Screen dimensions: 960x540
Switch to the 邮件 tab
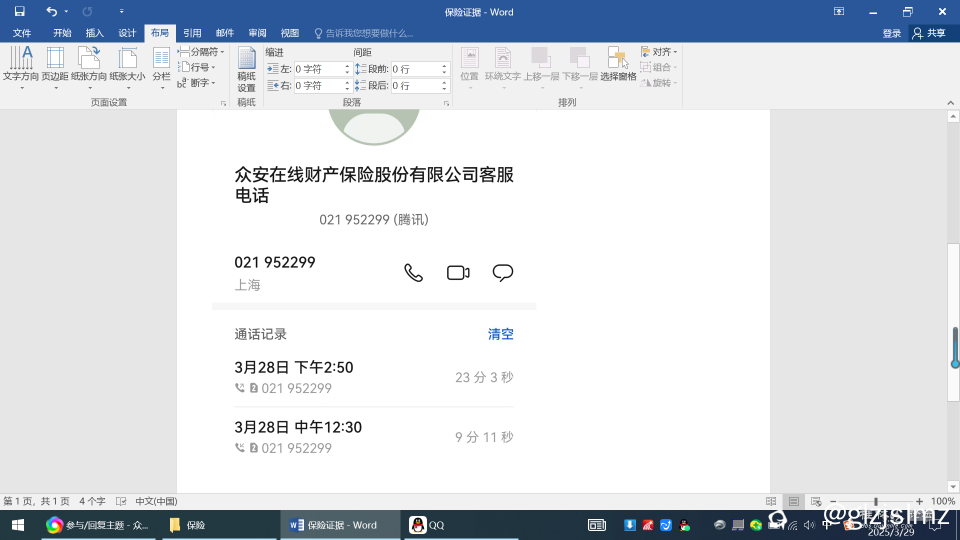pos(225,33)
